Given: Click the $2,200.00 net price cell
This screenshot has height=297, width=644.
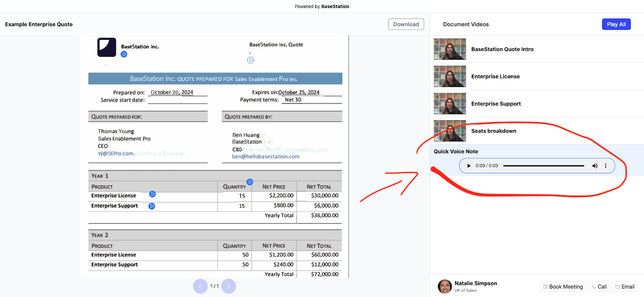Looking at the screenshot, I should click(x=281, y=195).
